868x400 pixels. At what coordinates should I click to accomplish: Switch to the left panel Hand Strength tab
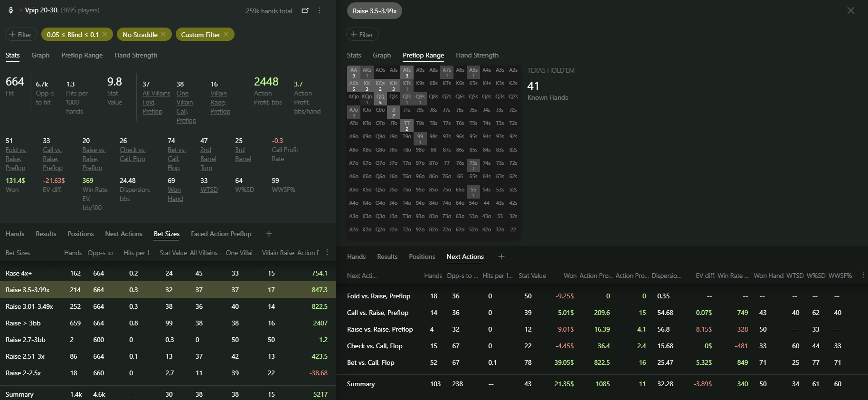click(136, 55)
